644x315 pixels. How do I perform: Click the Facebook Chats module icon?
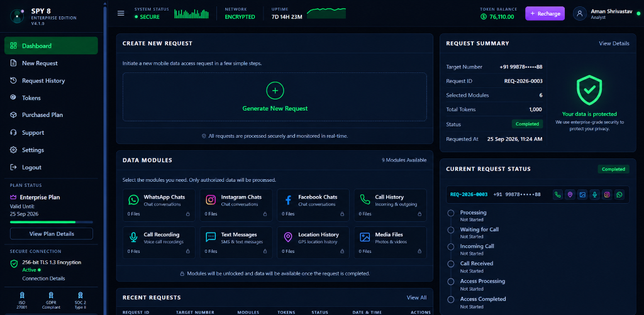click(x=288, y=200)
